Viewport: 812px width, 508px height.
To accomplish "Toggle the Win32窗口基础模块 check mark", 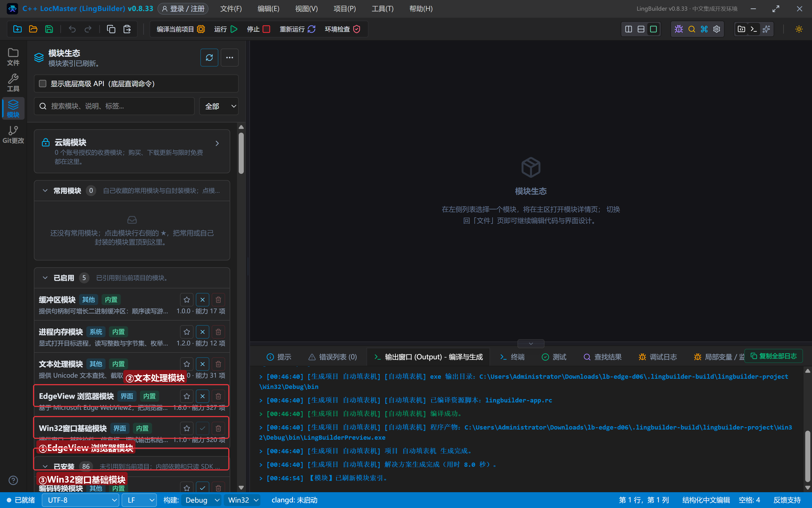I will (203, 428).
